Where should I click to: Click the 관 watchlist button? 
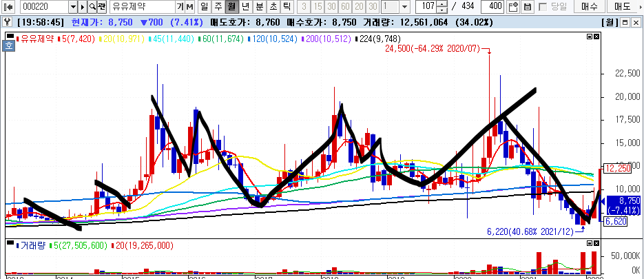[x=102, y=7]
